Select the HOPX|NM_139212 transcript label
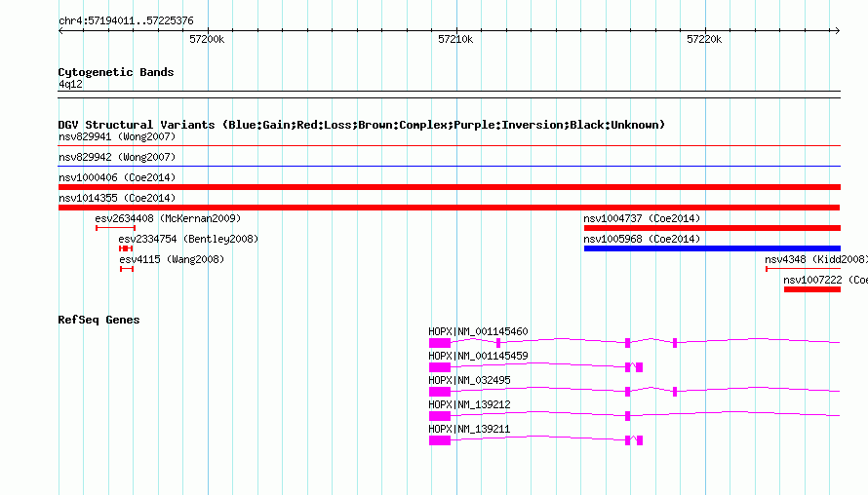Viewport: 868px width, 495px height. (469, 404)
